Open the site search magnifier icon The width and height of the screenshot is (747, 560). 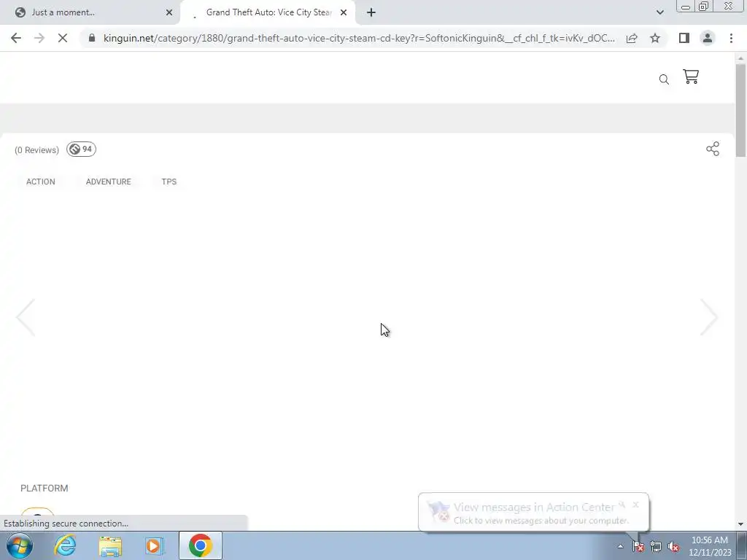[x=664, y=79]
